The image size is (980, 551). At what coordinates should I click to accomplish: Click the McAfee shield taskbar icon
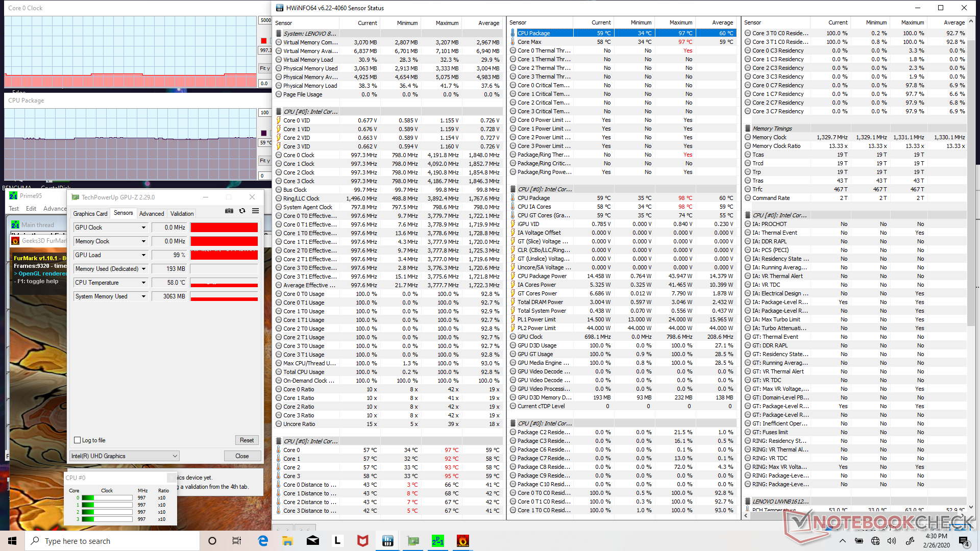pos(362,541)
